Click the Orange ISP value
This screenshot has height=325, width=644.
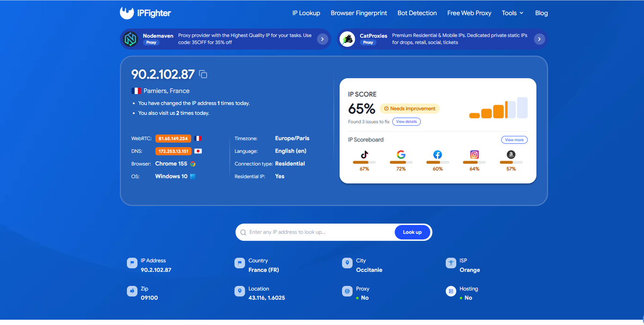point(470,270)
